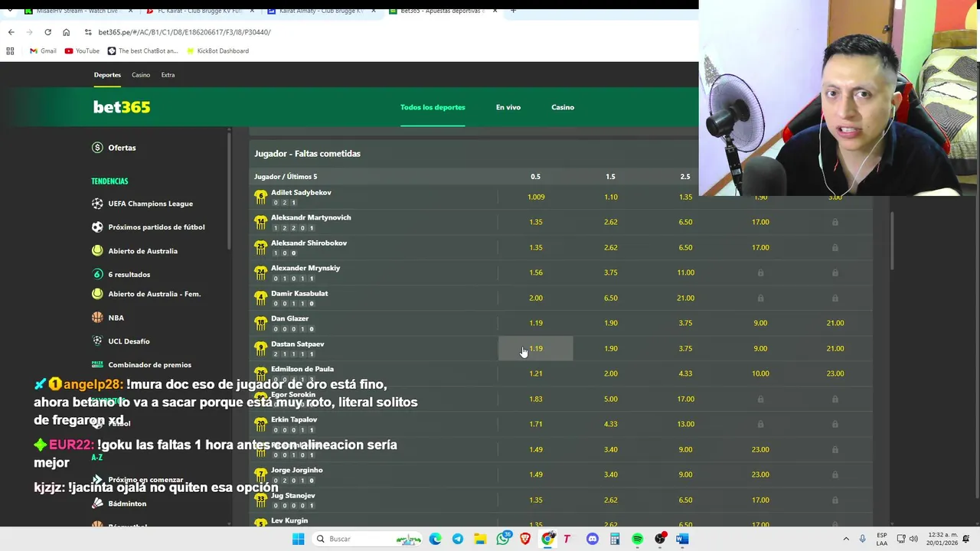This screenshot has height=551, width=980.
Task: Select 1.19 odds for Dastan Satpaev
Action: (x=536, y=348)
